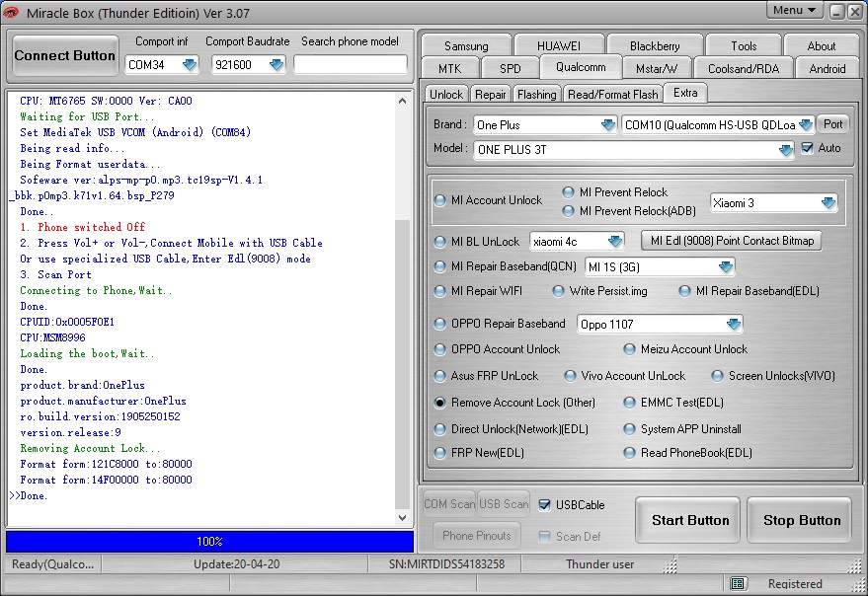Open the Comport inf COM34 dropdown
The image size is (868, 596).
tap(190, 65)
